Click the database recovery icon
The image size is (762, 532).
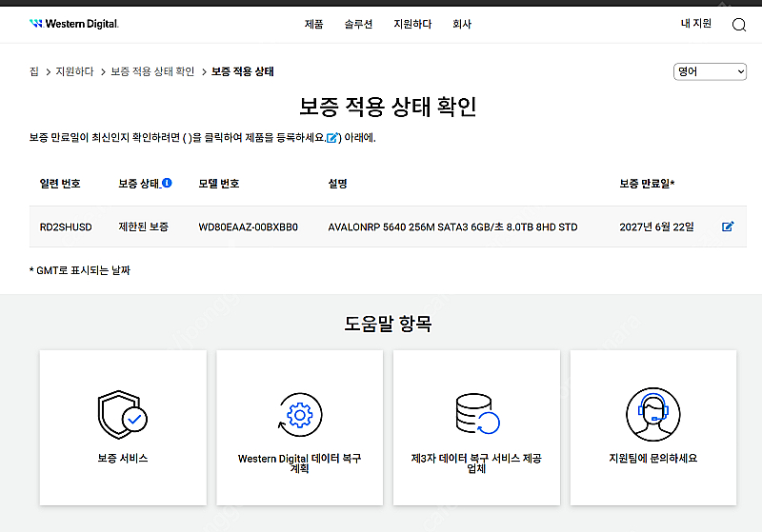477,414
